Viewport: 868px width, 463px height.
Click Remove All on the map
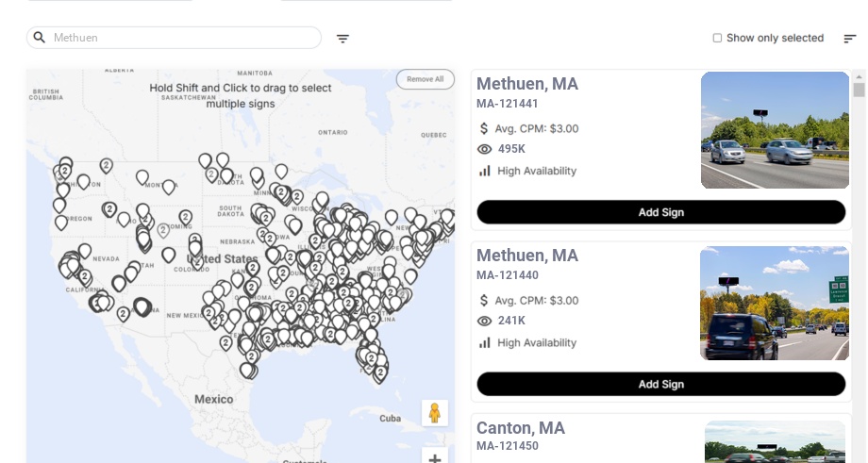point(425,79)
